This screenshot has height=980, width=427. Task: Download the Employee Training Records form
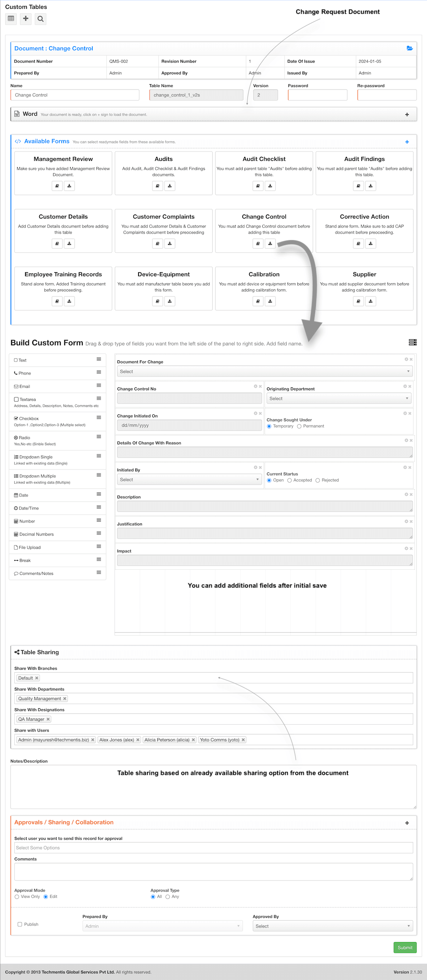point(69,301)
